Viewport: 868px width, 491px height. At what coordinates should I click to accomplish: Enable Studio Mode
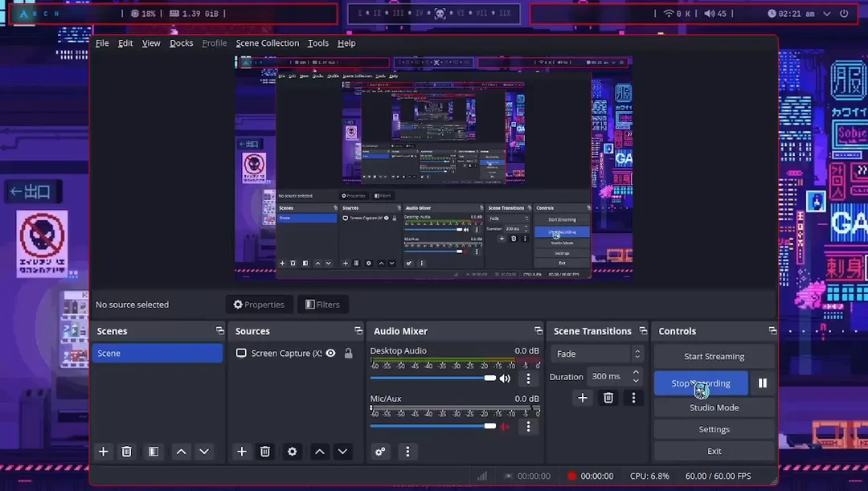click(714, 407)
